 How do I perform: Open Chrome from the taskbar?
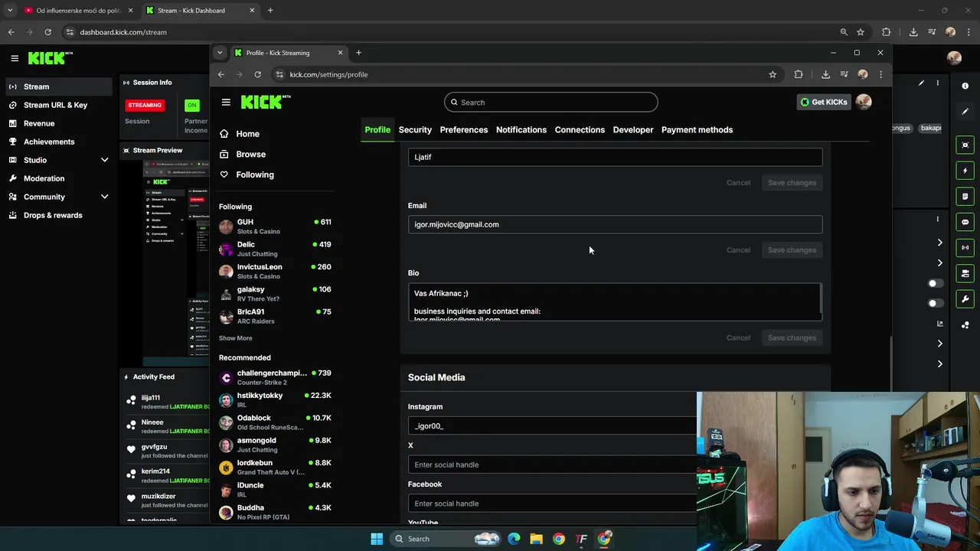pyautogui.click(x=559, y=539)
